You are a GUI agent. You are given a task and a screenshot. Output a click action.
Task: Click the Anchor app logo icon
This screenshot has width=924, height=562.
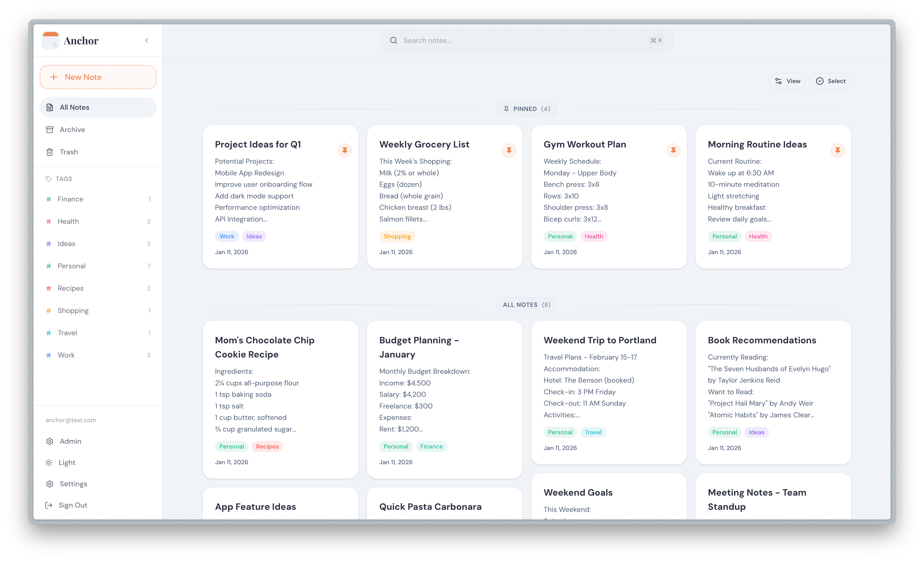(51, 40)
